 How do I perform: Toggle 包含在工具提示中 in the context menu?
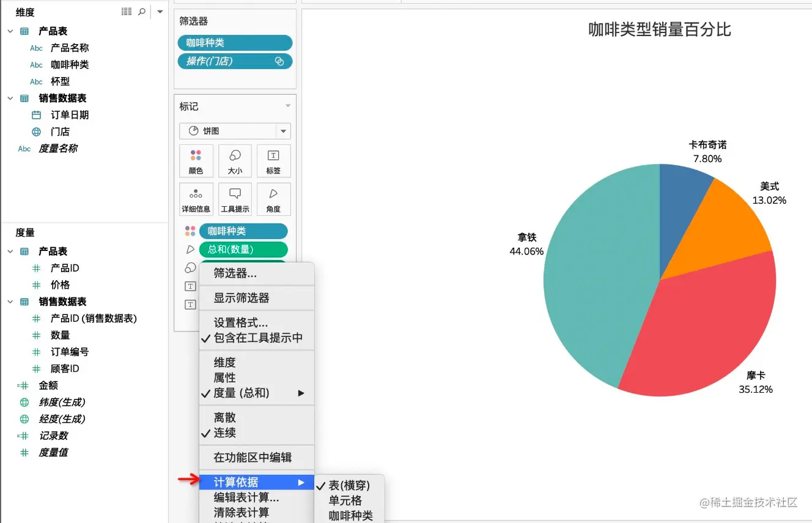point(257,338)
